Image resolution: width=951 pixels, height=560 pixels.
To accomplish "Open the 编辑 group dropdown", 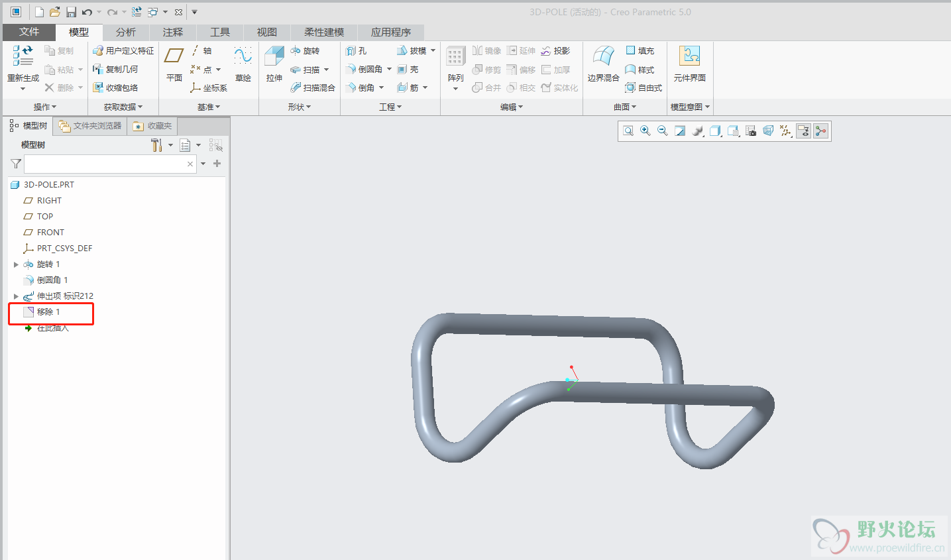I will click(512, 107).
